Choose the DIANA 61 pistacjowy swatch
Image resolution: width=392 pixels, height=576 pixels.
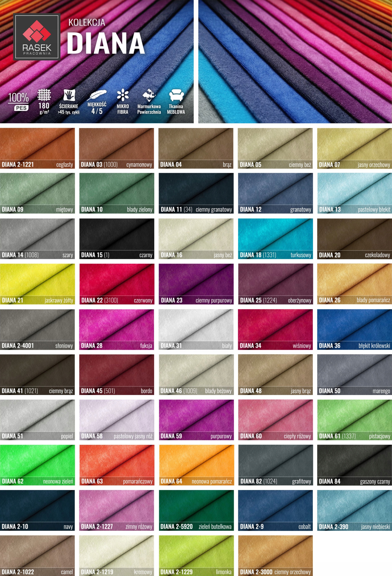355,420
